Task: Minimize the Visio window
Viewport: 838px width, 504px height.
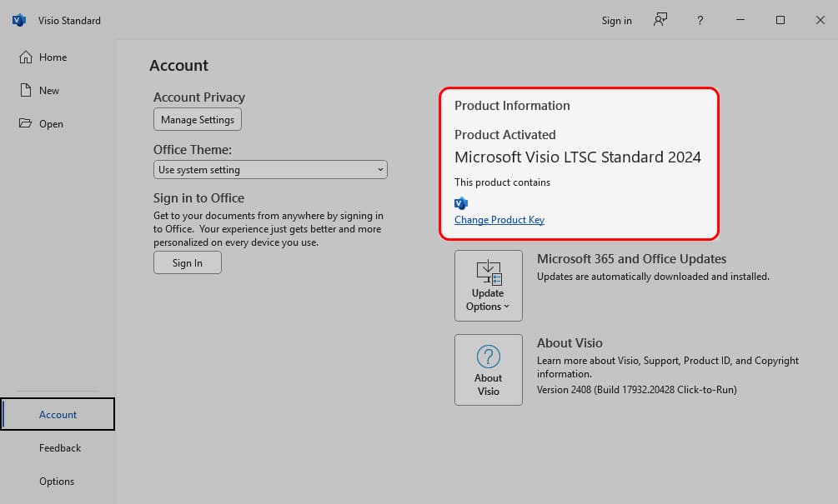Action: click(x=740, y=20)
